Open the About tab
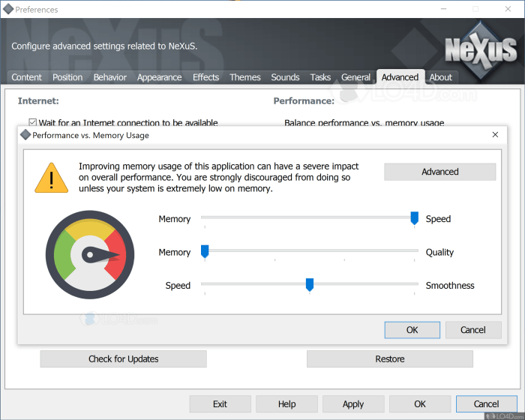The width and height of the screenshot is (525, 420). pyautogui.click(x=441, y=77)
